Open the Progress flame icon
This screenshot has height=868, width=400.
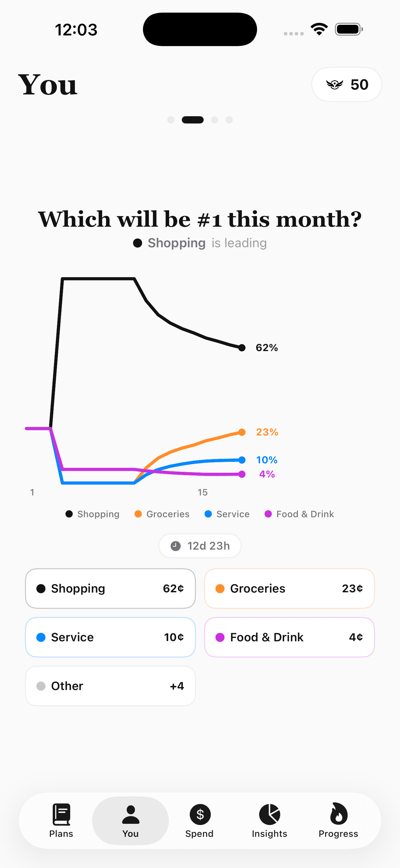pyautogui.click(x=338, y=814)
